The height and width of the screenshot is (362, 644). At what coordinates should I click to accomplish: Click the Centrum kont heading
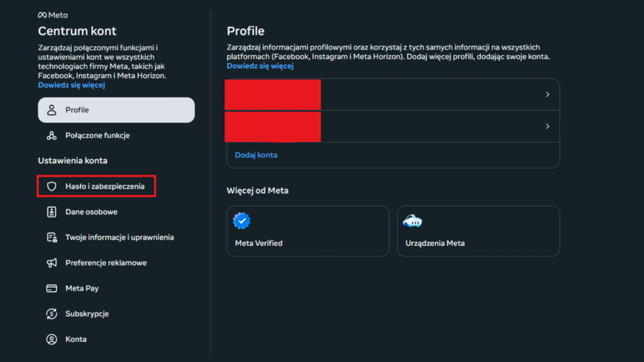coord(77,31)
